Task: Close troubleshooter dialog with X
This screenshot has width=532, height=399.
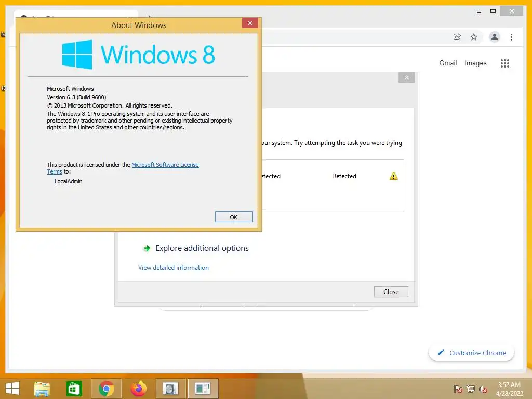Action: click(x=406, y=78)
